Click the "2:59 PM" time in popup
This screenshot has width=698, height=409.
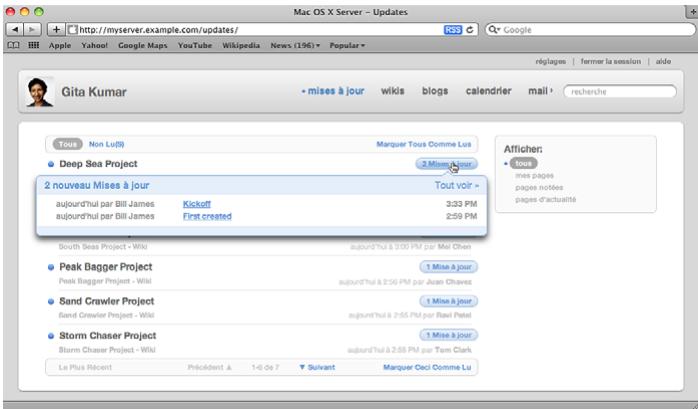(461, 216)
